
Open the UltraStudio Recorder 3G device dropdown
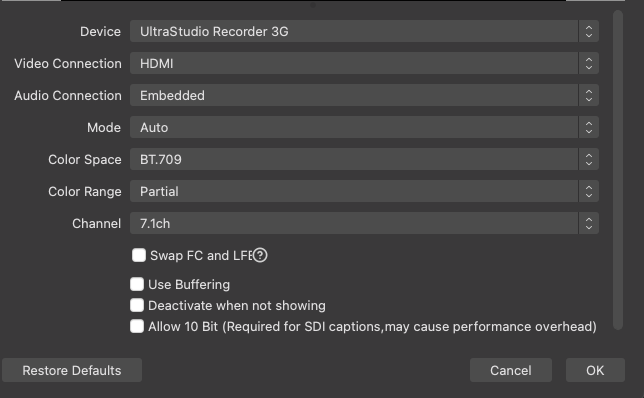tap(364, 32)
